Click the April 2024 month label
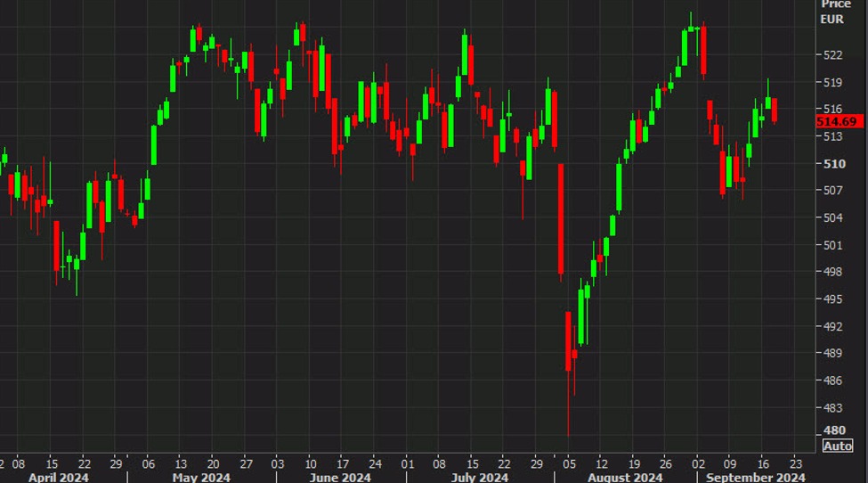868x483 pixels. (58, 478)
